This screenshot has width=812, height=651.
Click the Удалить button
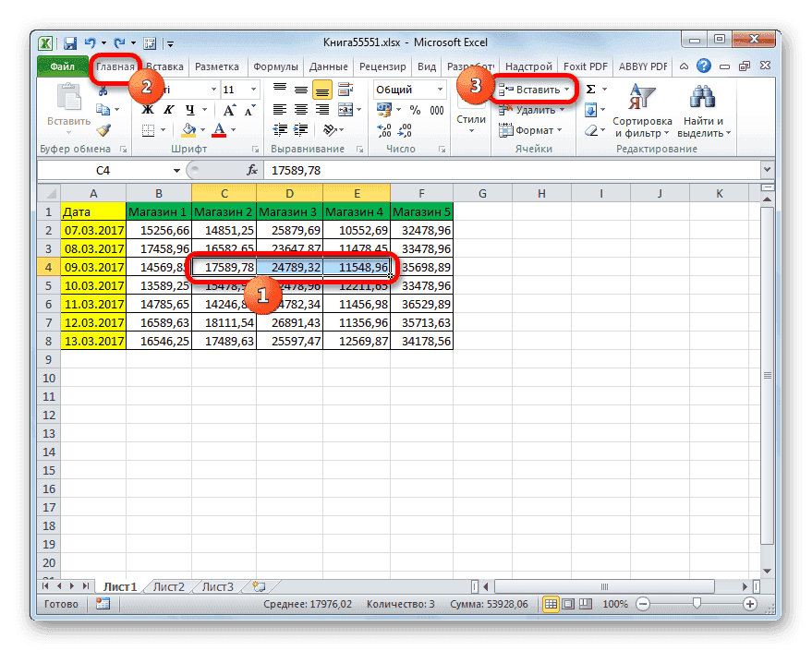pyautogui.click(x=537, y=110)
